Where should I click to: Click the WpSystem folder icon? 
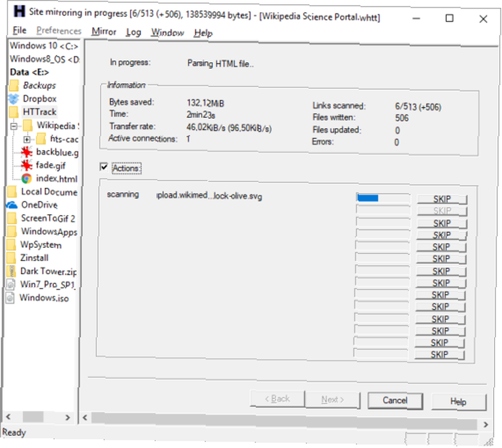pos(11,245)
